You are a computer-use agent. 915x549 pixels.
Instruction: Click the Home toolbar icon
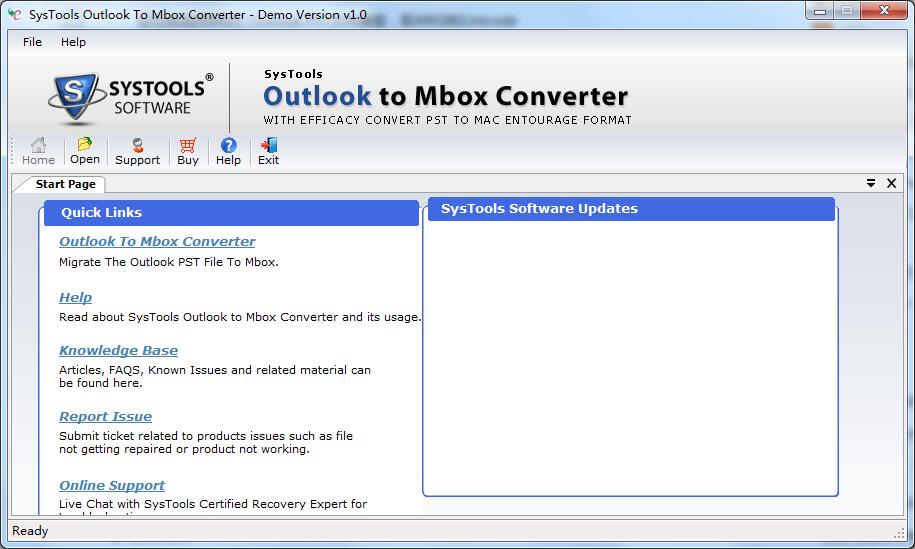click(38, 151)
